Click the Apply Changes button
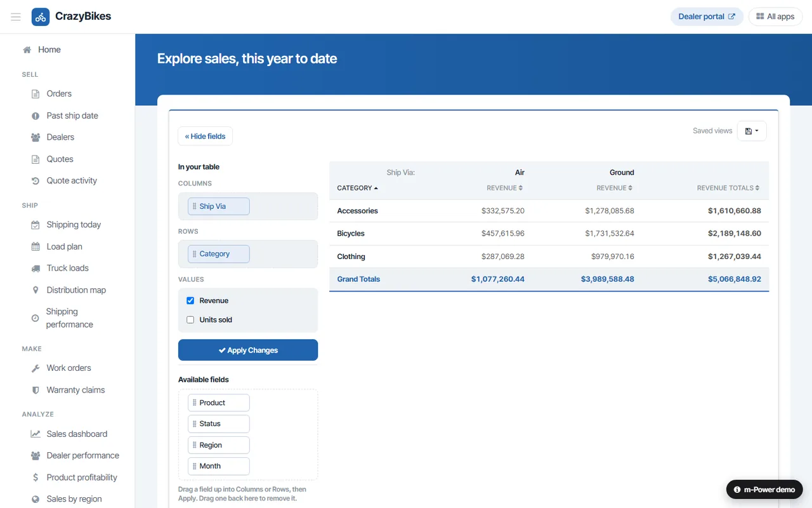The image size is (812, 508). (248, 350)
